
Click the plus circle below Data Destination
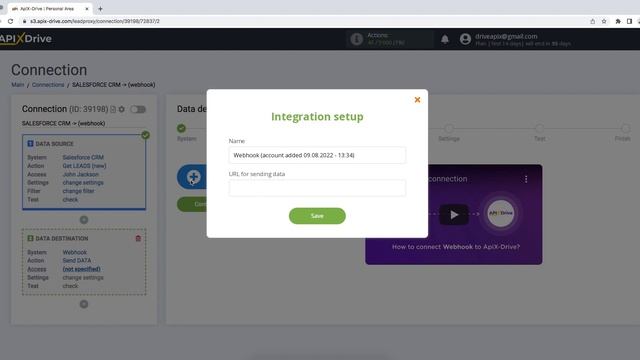coord(84,304)
